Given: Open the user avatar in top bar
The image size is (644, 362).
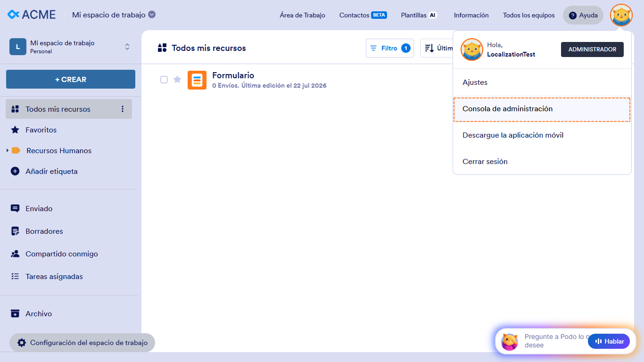Looking at the screenshot, I should 621,15.
